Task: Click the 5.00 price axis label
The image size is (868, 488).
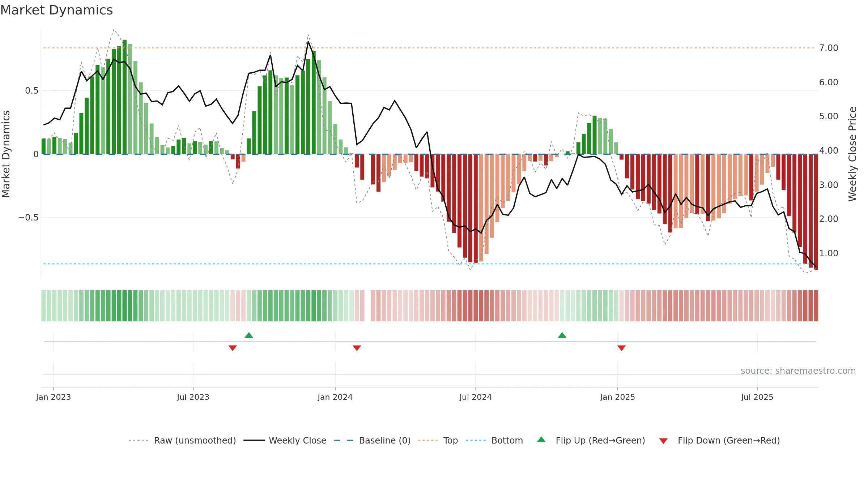Action: click(829, 116)
